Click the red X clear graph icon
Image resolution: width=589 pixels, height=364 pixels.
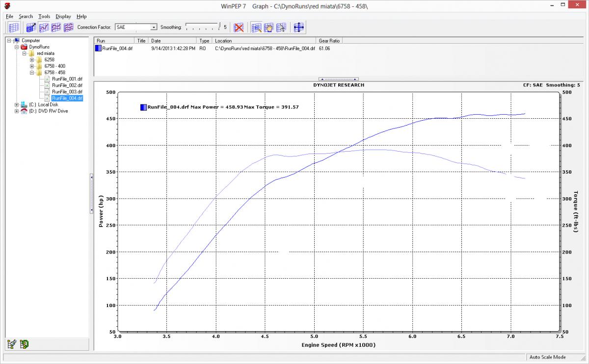click(239, 27)
